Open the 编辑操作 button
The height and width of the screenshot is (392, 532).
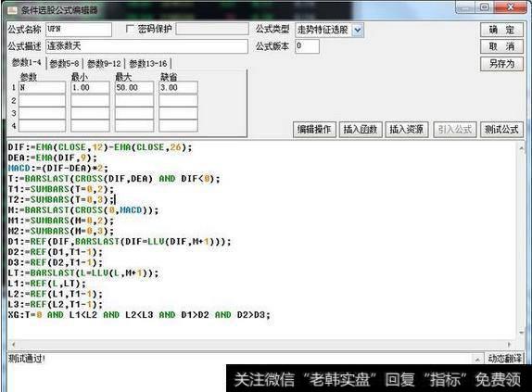[x=314, y=129]
